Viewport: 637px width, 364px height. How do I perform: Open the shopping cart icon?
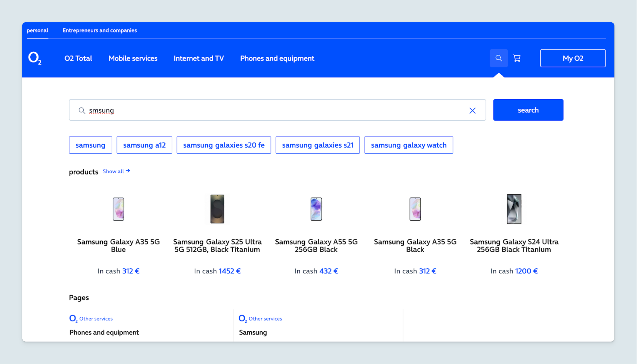coord(517,58)
